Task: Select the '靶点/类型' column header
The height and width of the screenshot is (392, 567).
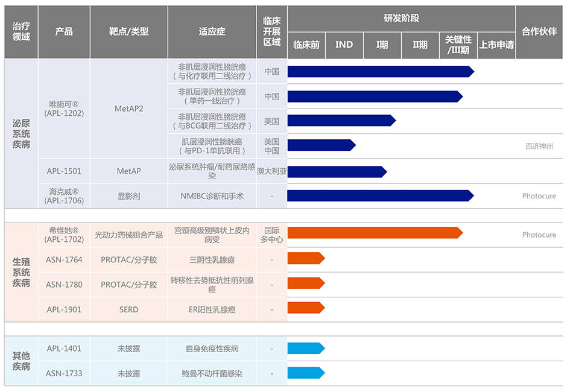Action: click(128, 32)
